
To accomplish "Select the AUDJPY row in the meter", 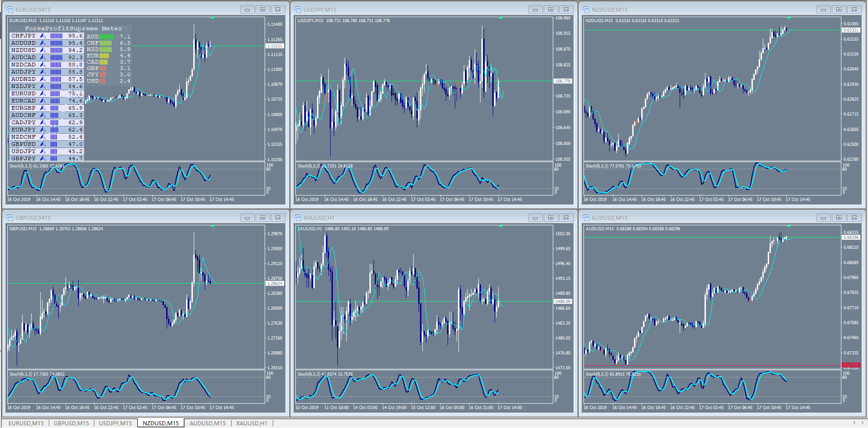I will (47, 72).
